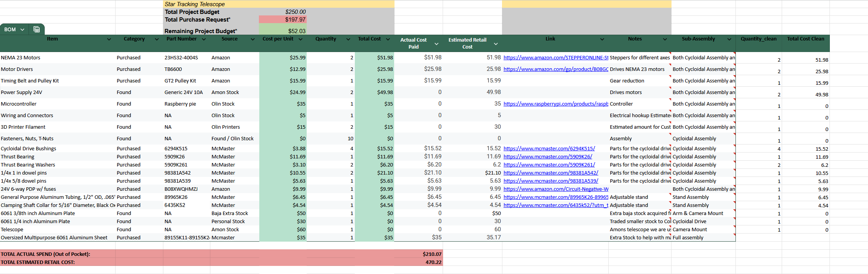Image resolution: width=868 pixels, height=274 pixels.
Task: Expand the Actual Cost Paid column chevron
Action: coord(437,44)
